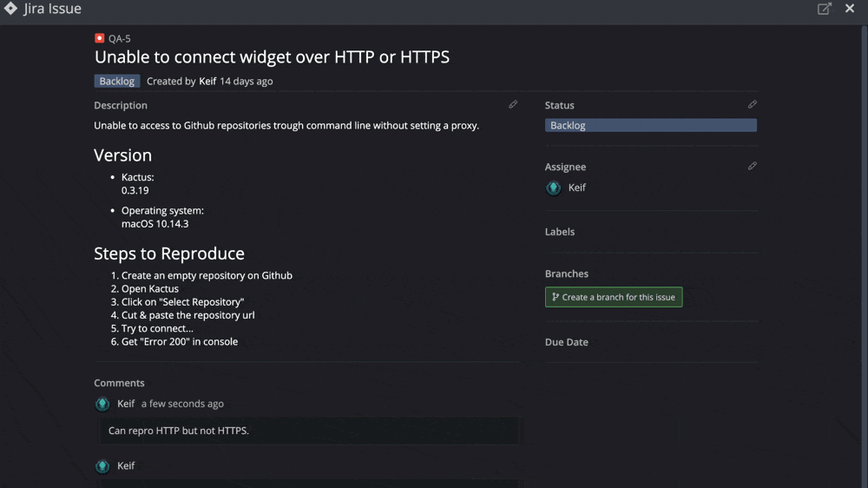Open issue in external browser icon

point(825,9)
